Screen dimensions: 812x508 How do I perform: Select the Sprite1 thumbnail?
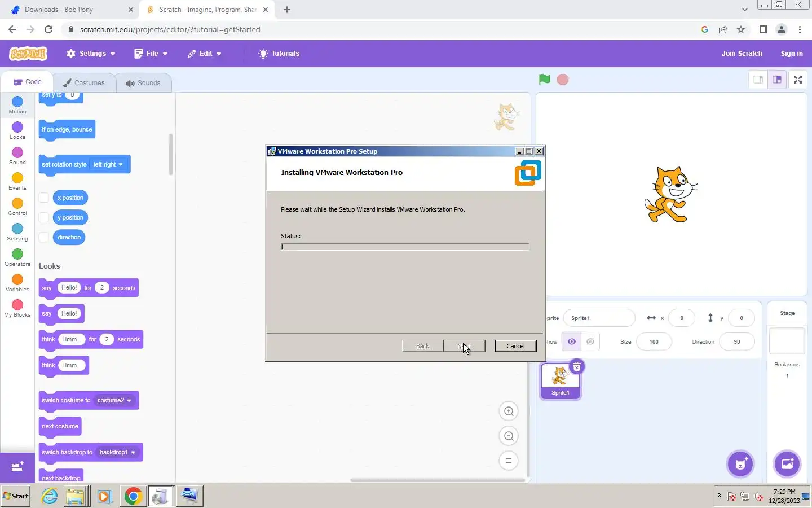560,380
